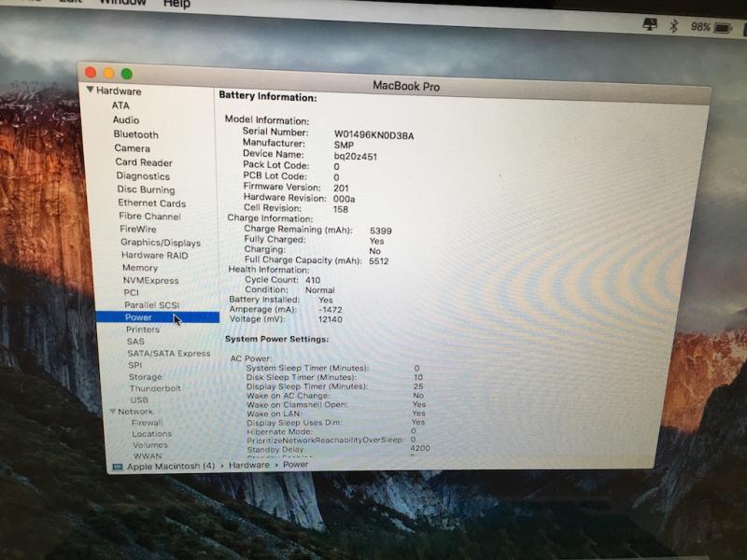Image resolution: width=747 pixels, height=560 pixels.
Task: Select Parallel SCSI in the sidebar
Action: [x=152, y=305]
